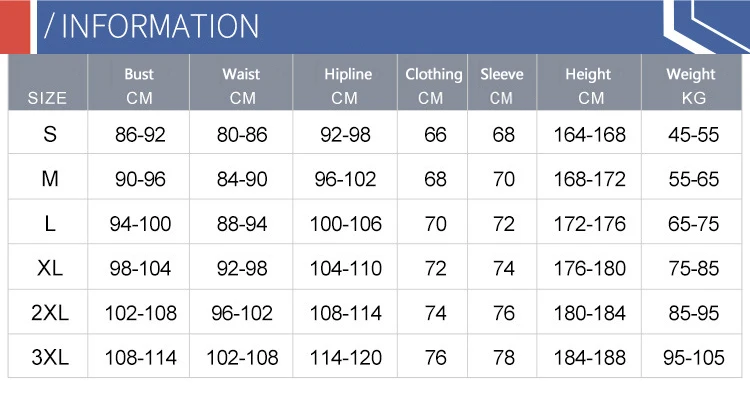
Task: Click the S size row label
Action: (x=50, y=134)
